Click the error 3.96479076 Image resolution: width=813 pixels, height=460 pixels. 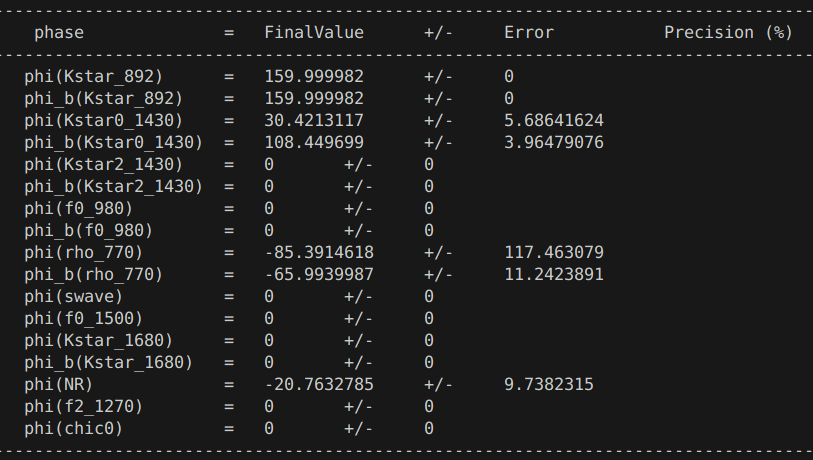[554, 143]
